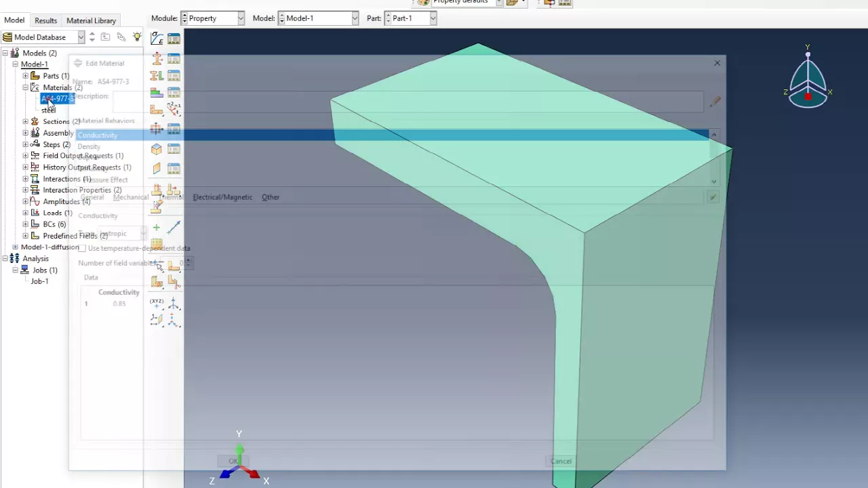Select the Assign Section tool
This screenshot has height=488, width=868.
pos(157,75)
